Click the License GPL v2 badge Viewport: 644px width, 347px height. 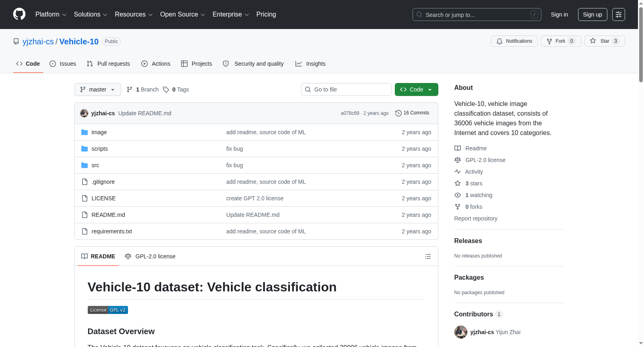click(x=108, y=310)
